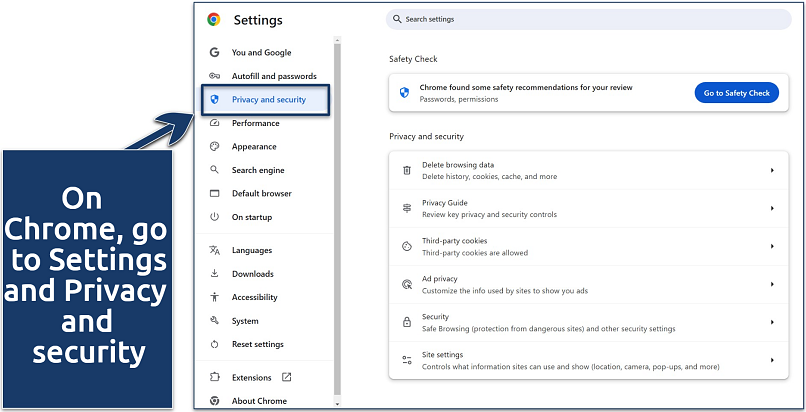Image resolution: width=806 pixels, height=412 pixels.
Task: Expand the Site settings arrow
Action: (772, 360)
